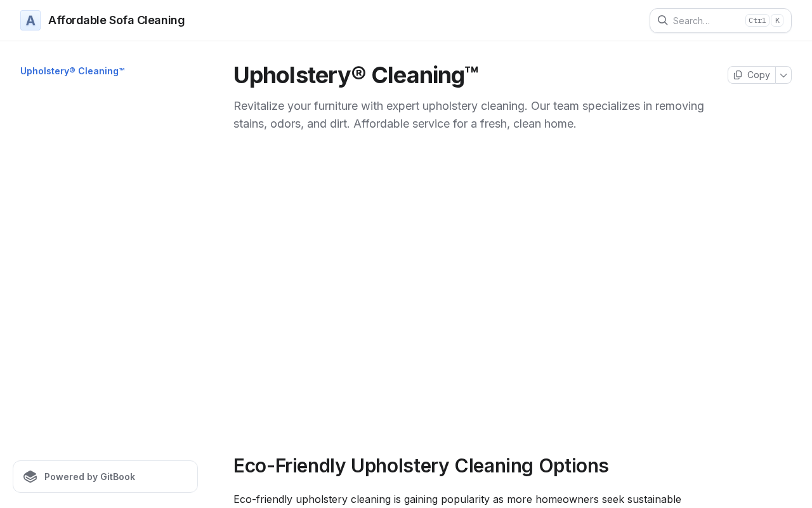The image size is (812, 508).
Task: Click the Upholstery® Cleaning™ main page heading
Action: (356, 75)
